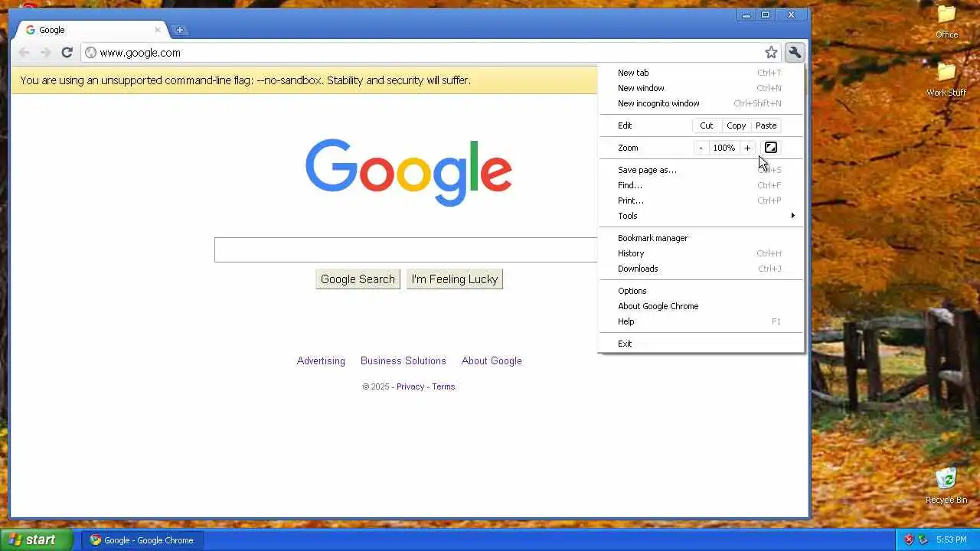Click the fullscreen icon in Zoom row
This screenshot has width=980, height=551.
[x=771, y=148]
